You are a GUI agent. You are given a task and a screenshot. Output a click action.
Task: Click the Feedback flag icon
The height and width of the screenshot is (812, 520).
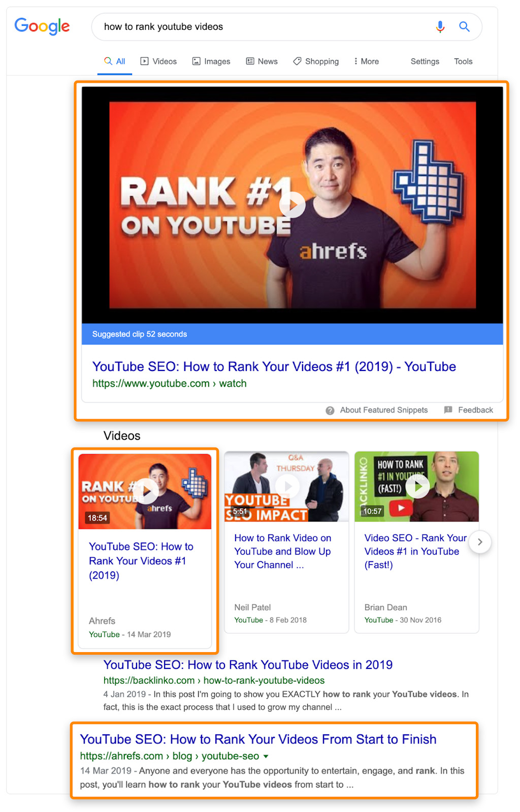click(448, 410)
